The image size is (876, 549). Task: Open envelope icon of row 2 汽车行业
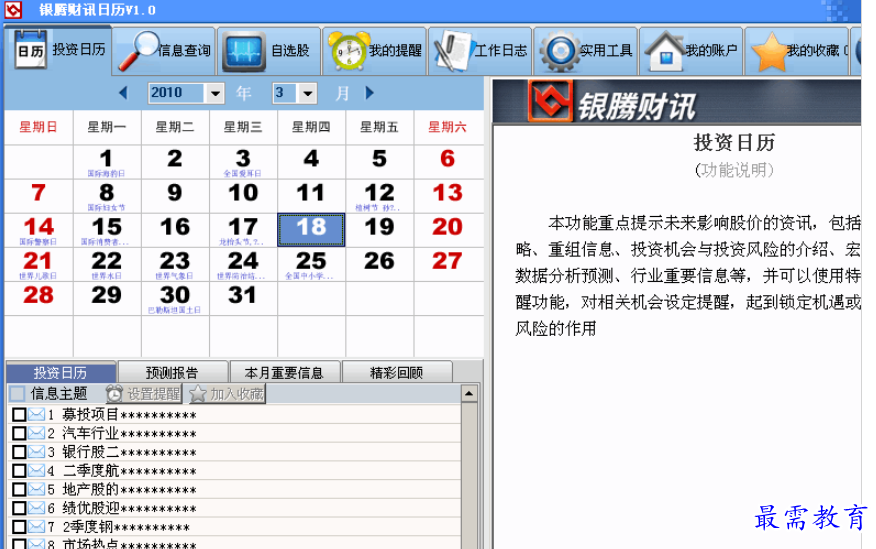click(x=36, y=433)
